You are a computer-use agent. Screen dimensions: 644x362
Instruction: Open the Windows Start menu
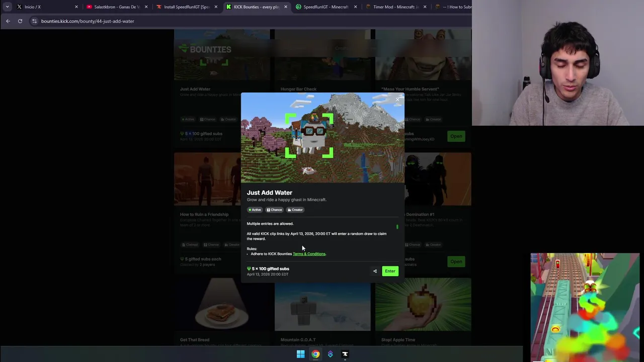pyautogui.click(x=300, y=354)
